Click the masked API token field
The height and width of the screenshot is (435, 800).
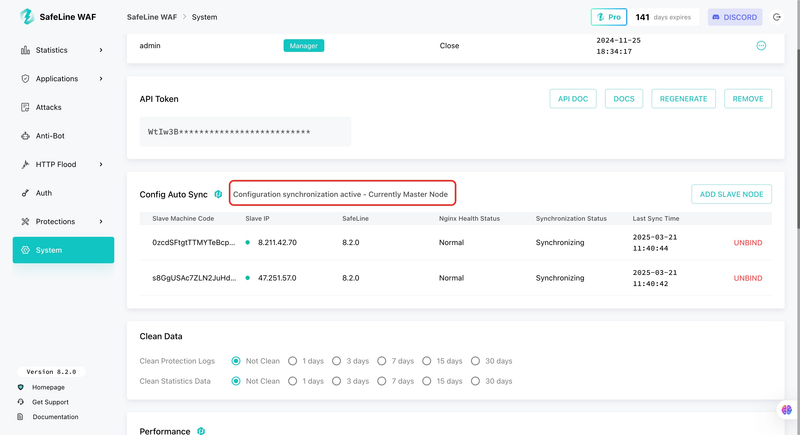tap(245, 132)
